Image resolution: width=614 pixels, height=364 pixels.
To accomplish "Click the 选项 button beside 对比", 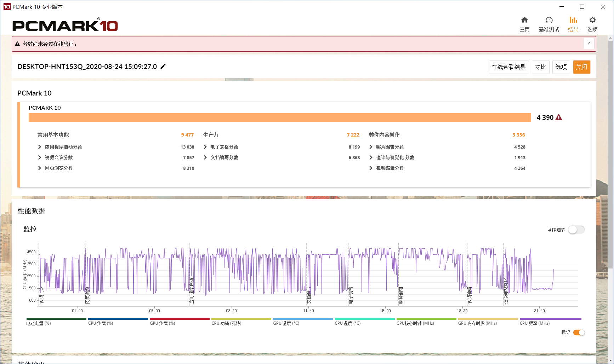I will (x=561, y=67).
